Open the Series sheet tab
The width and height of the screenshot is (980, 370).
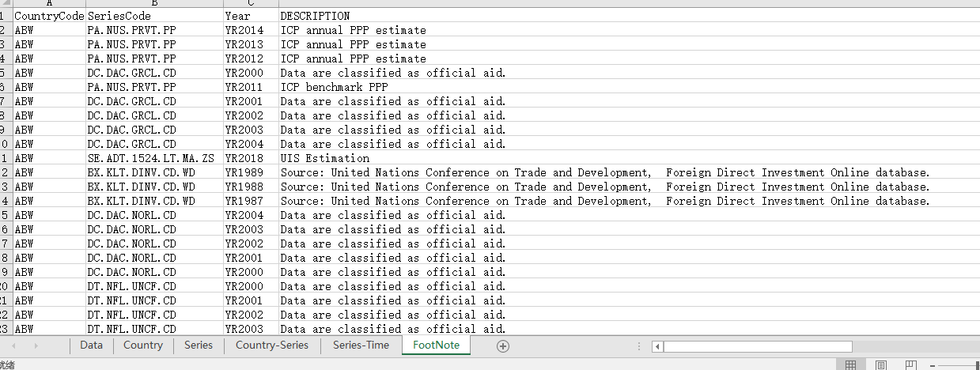pyautogui.click(x=199, y=345)
